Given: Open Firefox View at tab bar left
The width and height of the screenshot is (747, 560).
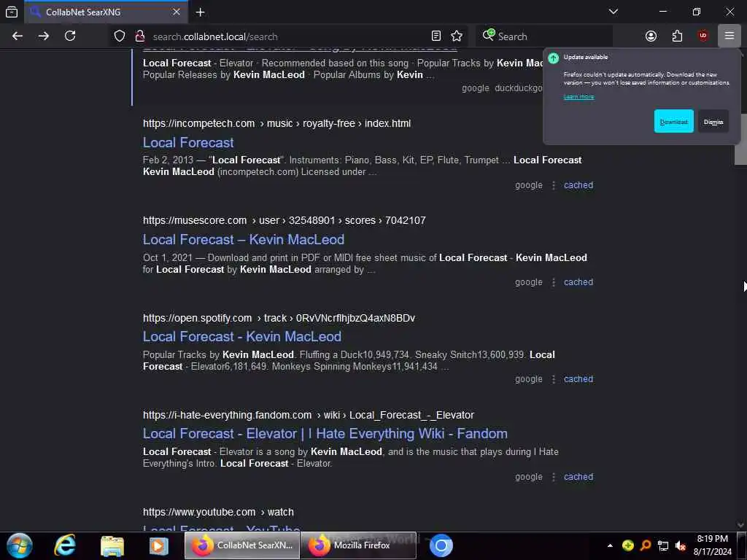Looking at the screenshot, I should tap(12, 12).
